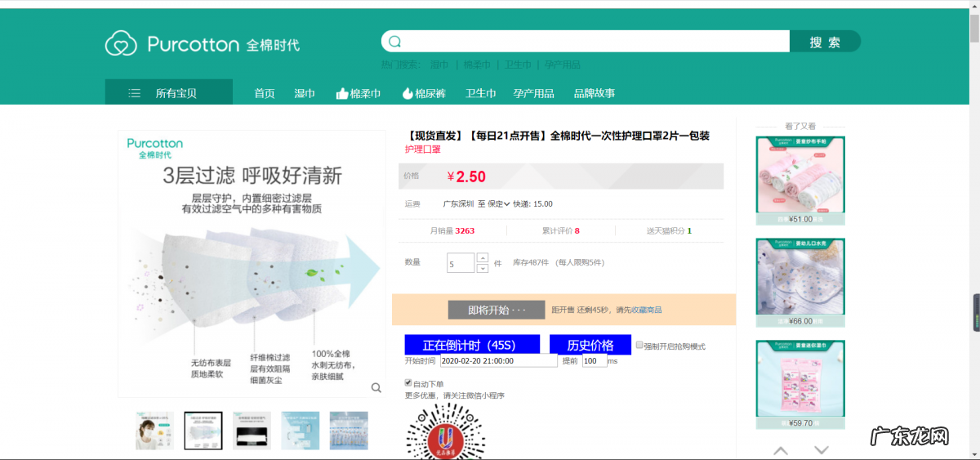Open recommended item priced ¥59.70

pos(800,385)
